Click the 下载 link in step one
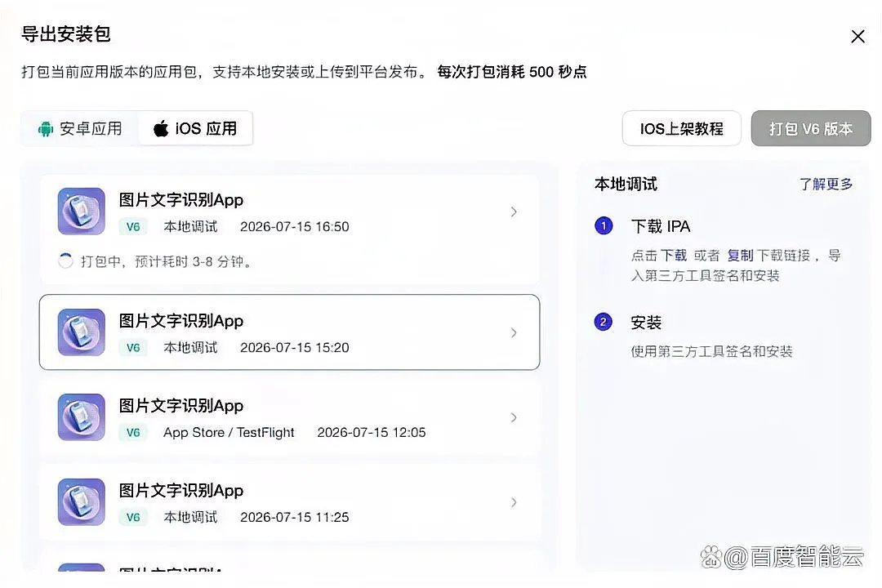The width and height of the screenshot is (882, 588). click(673, 256)
